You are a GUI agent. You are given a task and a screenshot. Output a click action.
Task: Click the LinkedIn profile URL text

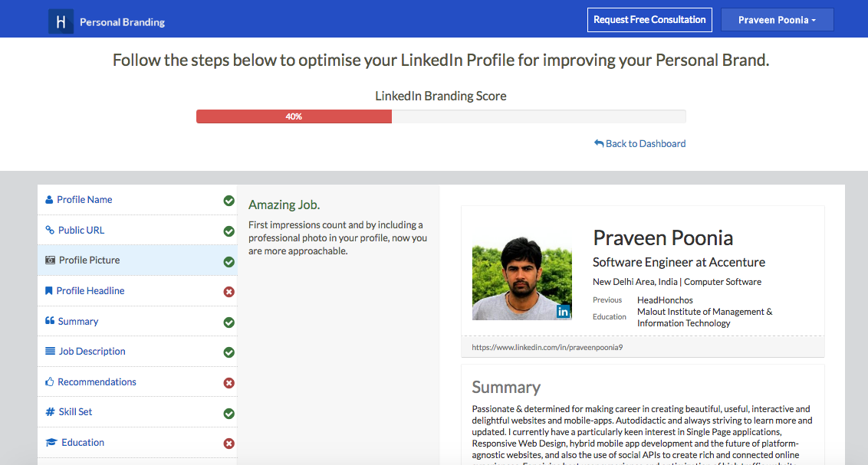(547, 347)
